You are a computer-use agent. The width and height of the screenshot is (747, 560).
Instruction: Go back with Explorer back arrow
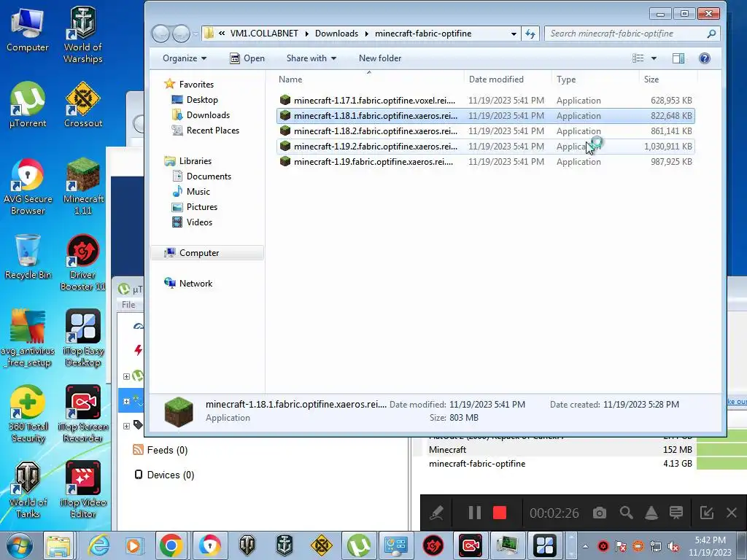coord(160,34)
